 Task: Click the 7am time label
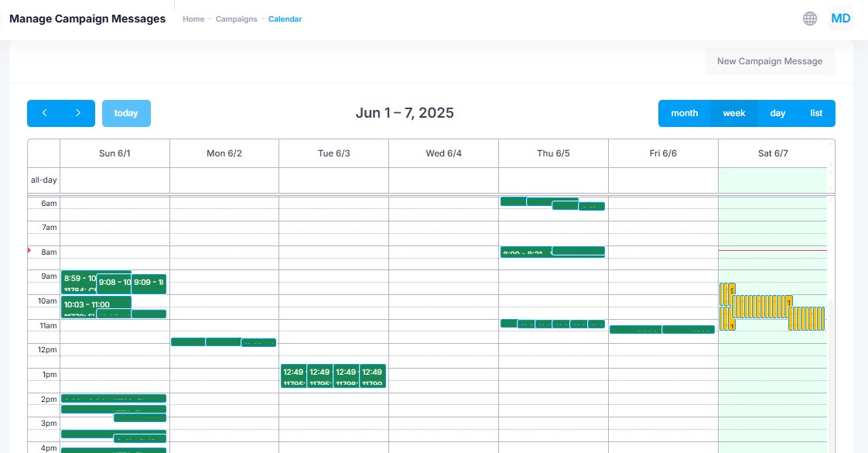[49, 228]
